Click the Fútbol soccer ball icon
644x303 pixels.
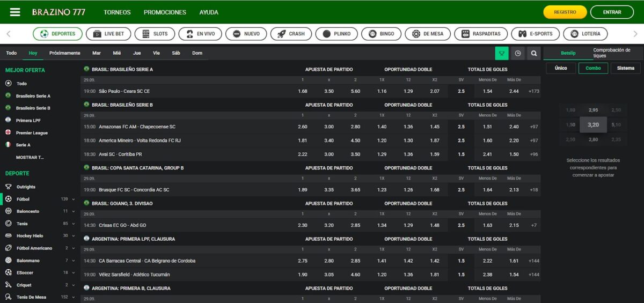pyautogui.click(x=8, y=199)
